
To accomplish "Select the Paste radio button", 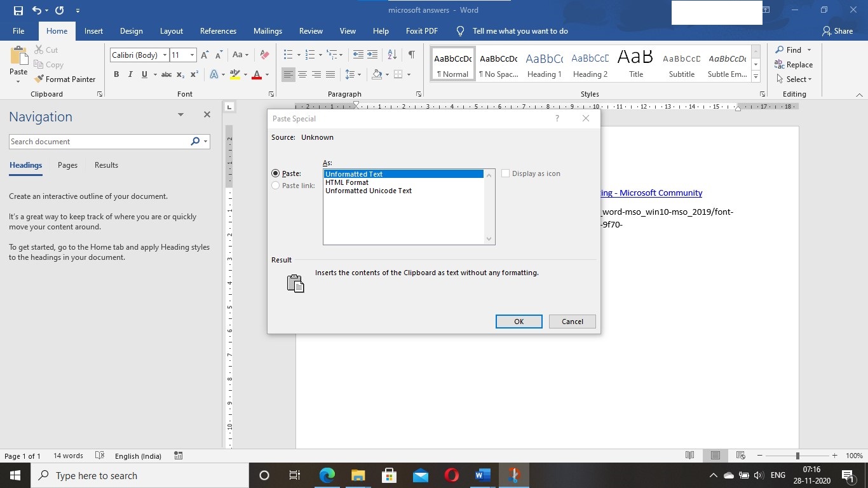I will click(x=276, y=173).
